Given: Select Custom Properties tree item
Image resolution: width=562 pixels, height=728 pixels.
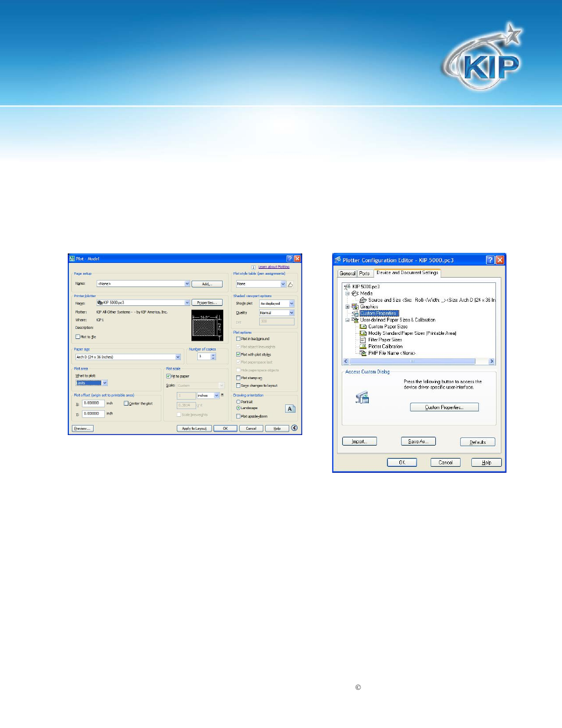Looking at the screenshot, I should (x=379, y=314).
